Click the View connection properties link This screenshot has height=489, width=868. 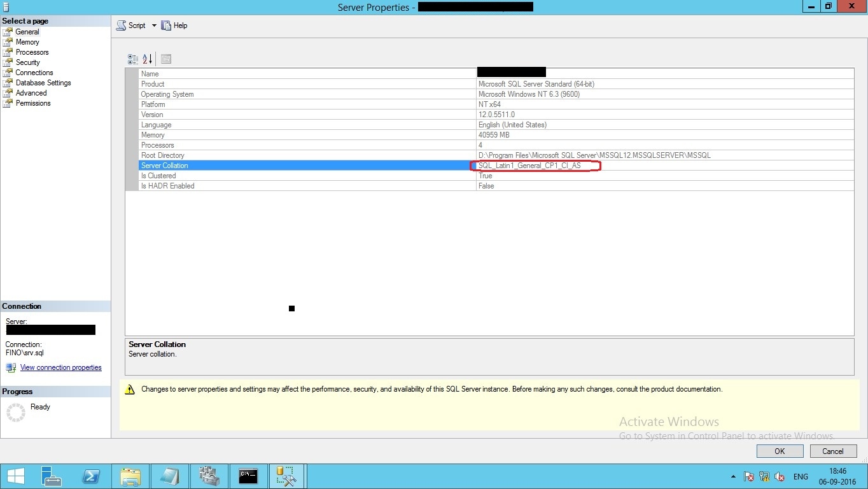pyautogui.click(x=60, y=367)
